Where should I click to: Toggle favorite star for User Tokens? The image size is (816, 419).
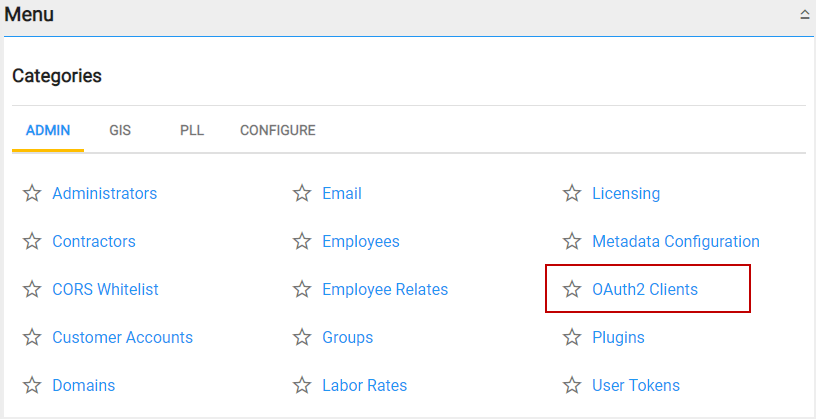572,385
